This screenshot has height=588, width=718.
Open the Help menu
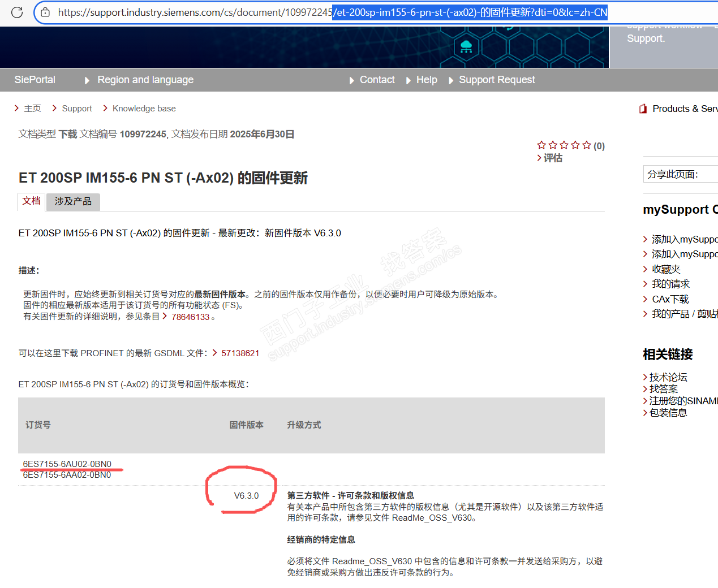tap(427, 80)
